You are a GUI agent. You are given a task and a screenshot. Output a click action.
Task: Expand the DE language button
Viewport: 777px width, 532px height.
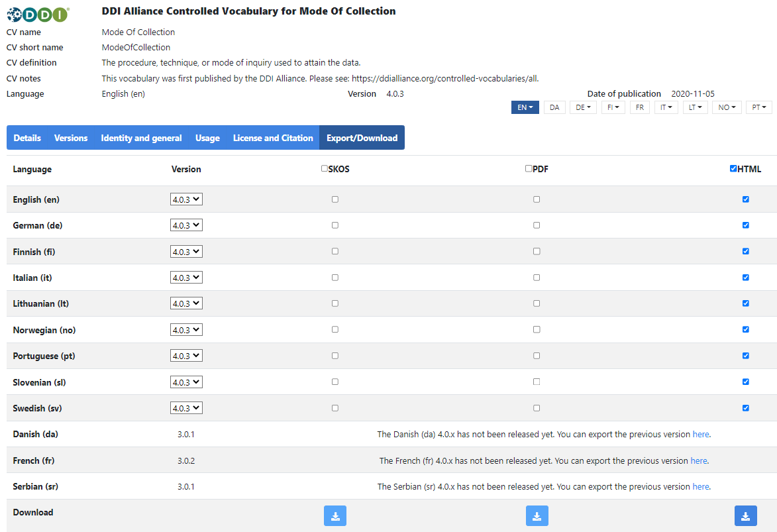(583, 107)
